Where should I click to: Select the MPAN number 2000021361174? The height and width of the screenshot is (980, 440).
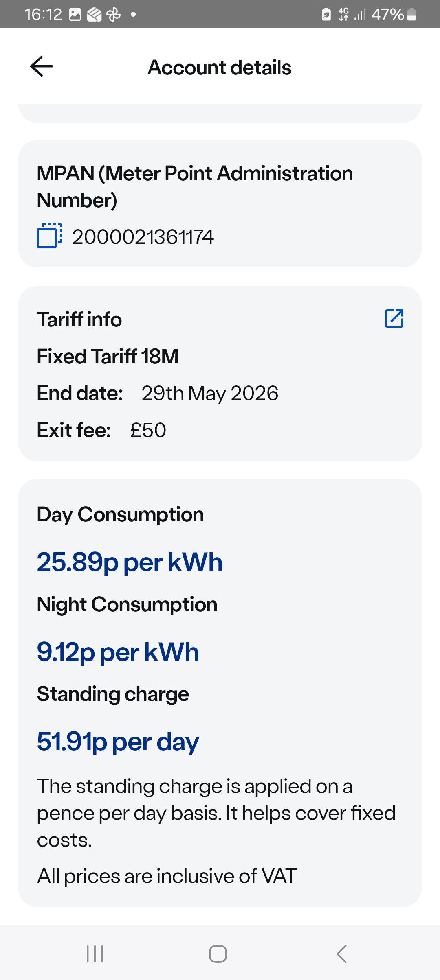(x=143, y=237)
